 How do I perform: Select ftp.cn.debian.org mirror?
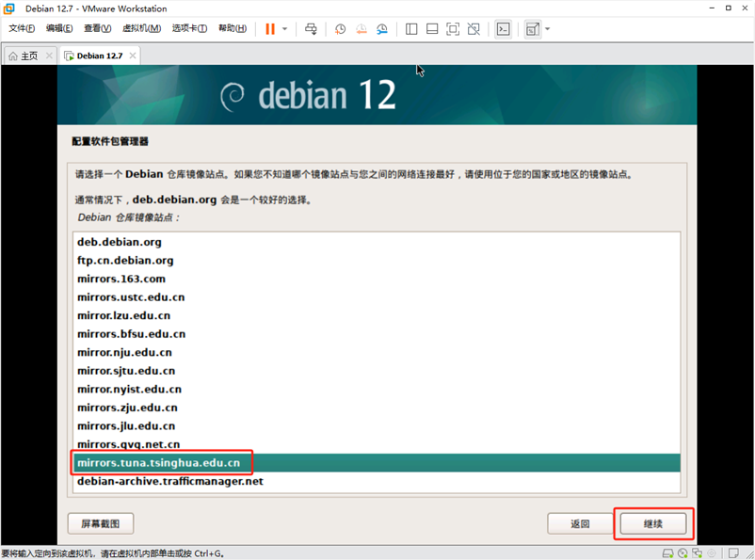click(377, 260)
